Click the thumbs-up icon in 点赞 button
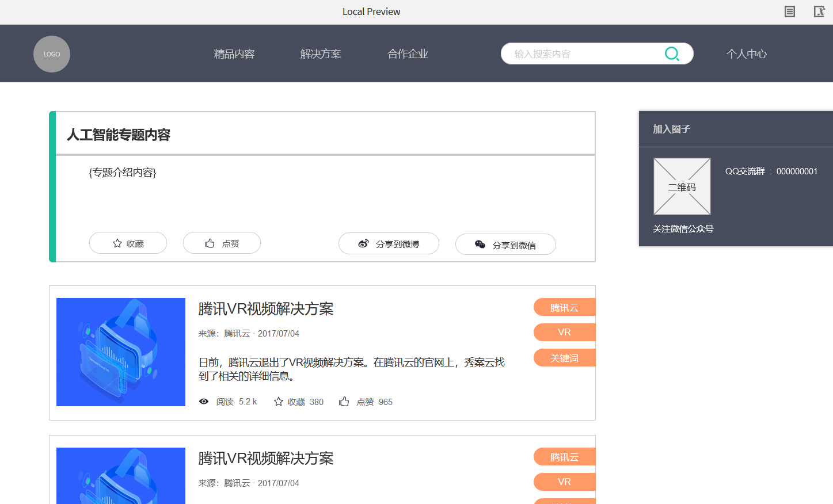Image resolution: width=833 pixels, height=504 pixels. point(210,243)
